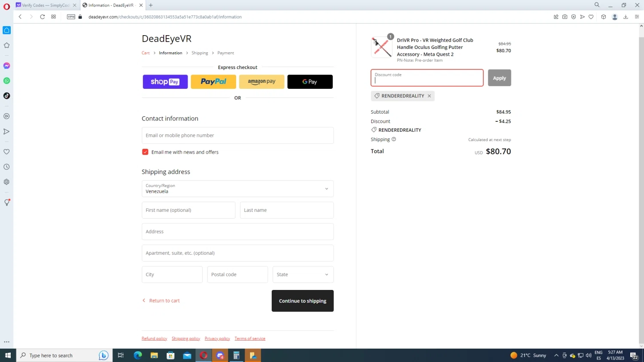Image resolution: width=644 pixels, height=362 pixels.
Task: Focus City field
Action: pos(172,275)
